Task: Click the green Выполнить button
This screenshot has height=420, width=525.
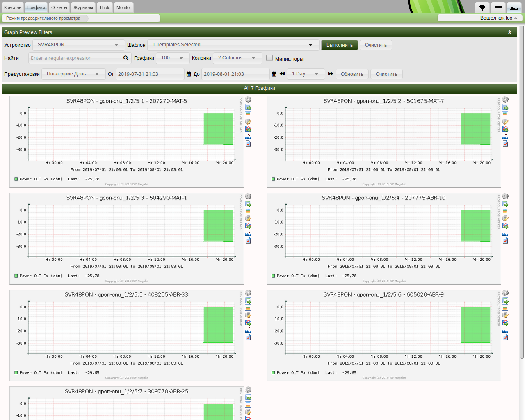Action: pos(340,45)
